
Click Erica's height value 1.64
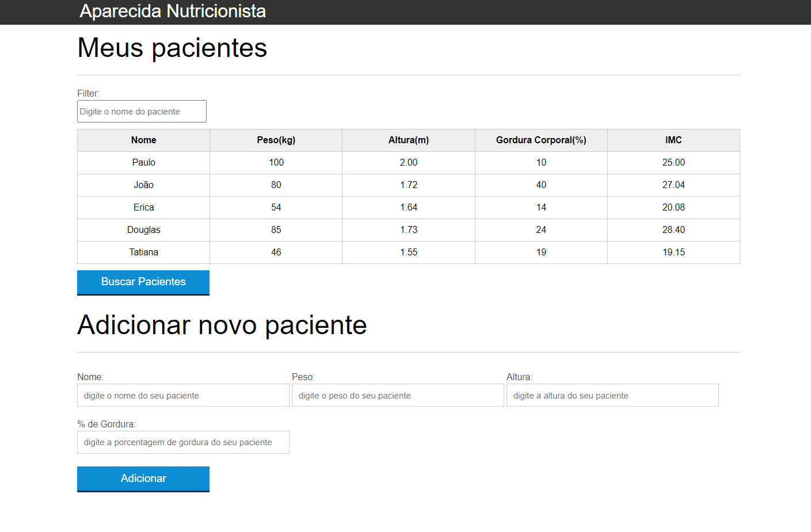click(x=409, y=208)
